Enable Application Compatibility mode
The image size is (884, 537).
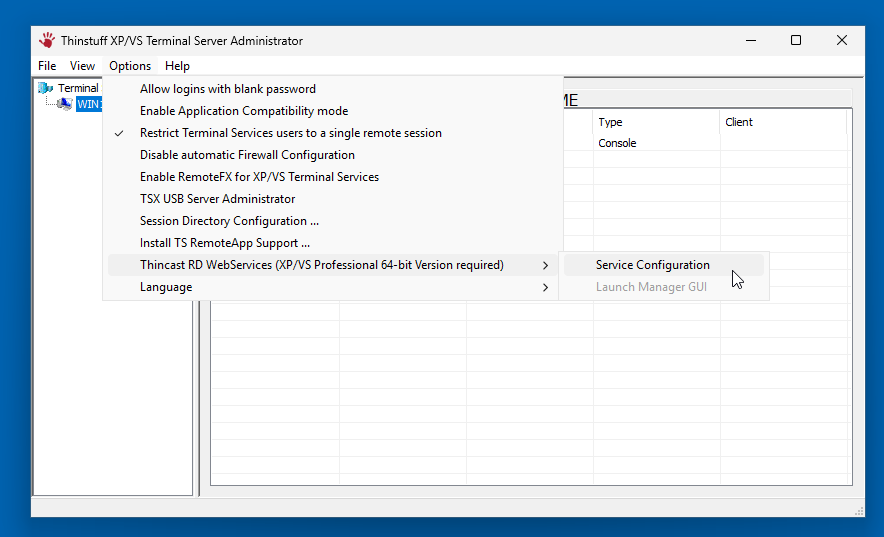pos(333,111)
